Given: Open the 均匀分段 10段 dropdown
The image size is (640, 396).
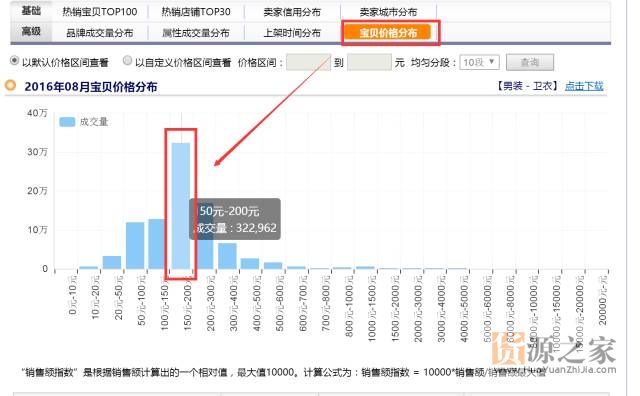Looking at the screenshot, I should click(x=479, y=62).
